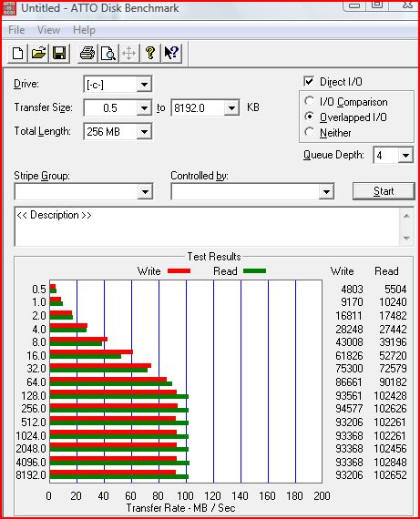Click the yellow question mark About icon

[150, 53]
